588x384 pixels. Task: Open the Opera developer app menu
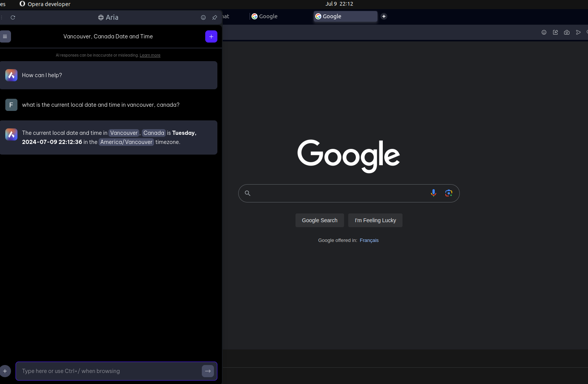45,4
